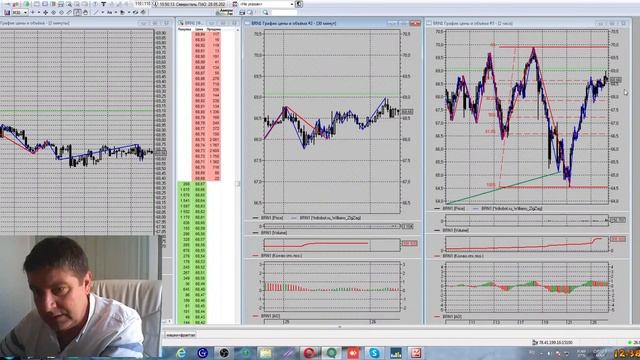This screenshot has height=360, width=640.
Task: Select the workspace tab at bottom of window
Action: pyautogui.click(x=181, y=335)
